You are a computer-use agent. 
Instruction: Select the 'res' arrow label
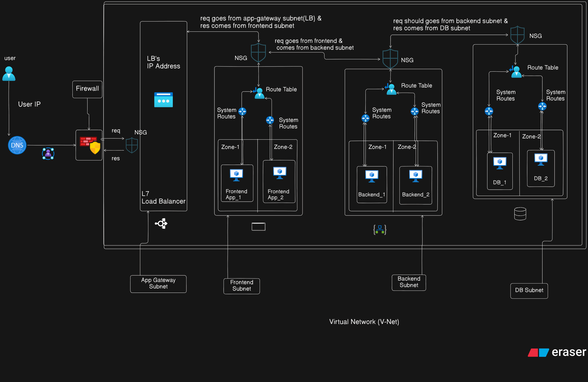[x=116, y=159]
